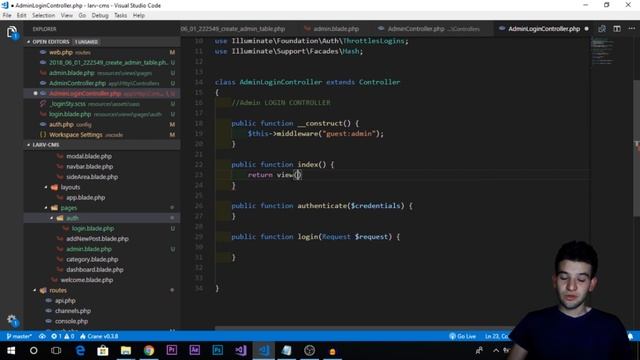Open the Edit menu
640x360 pixels.
point(21,16)
